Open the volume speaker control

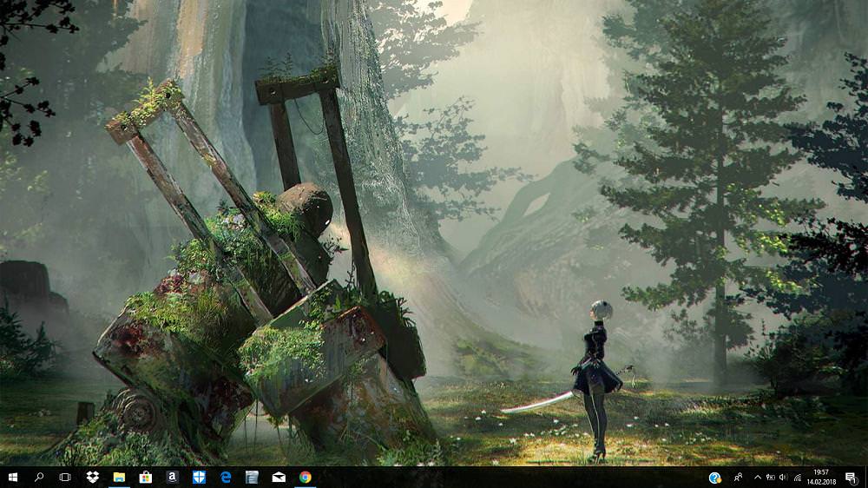[x=783, y=477]
